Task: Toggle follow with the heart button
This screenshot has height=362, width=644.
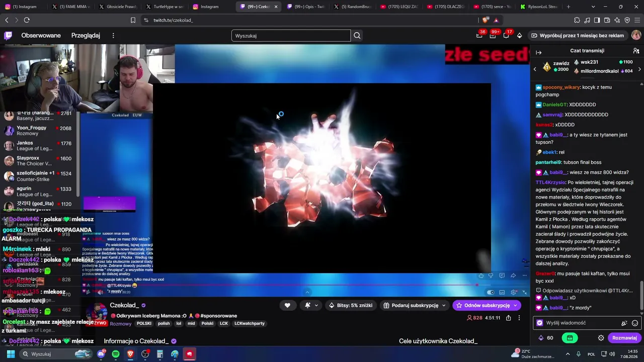Action: (287, 305)
